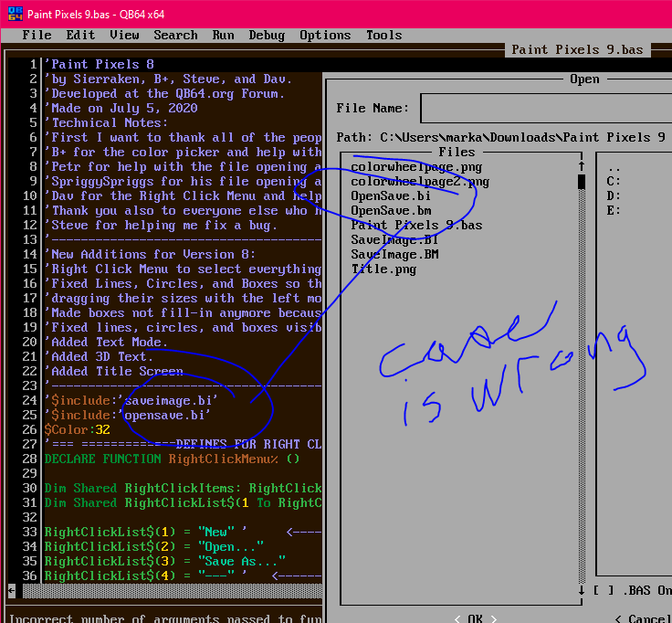672x623 pixels.
Task: Click the QB64 icon in title bar
Action: tap(14, 12)
